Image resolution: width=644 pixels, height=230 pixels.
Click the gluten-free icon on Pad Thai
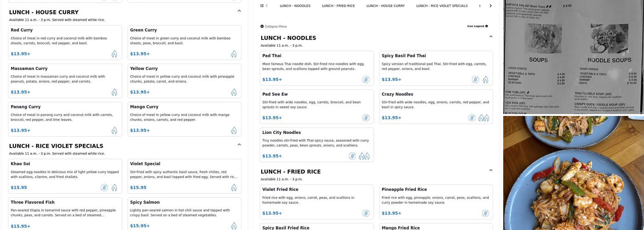366,80
